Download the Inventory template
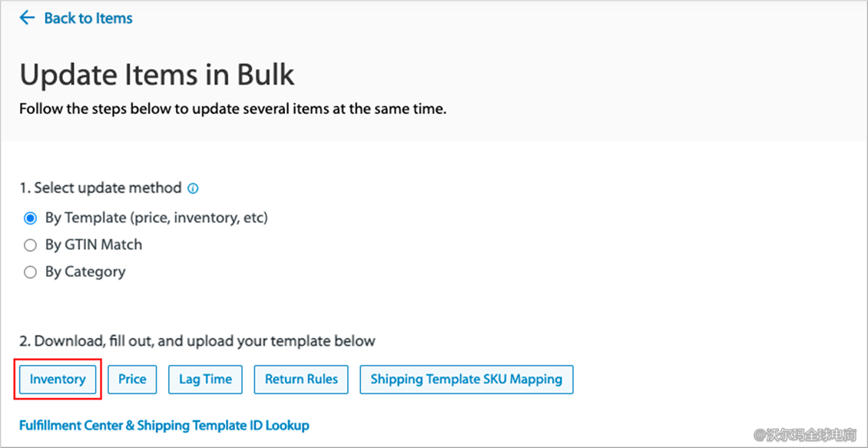The height and width of the screenshot is (448, 868). click(x=58, y=379)
